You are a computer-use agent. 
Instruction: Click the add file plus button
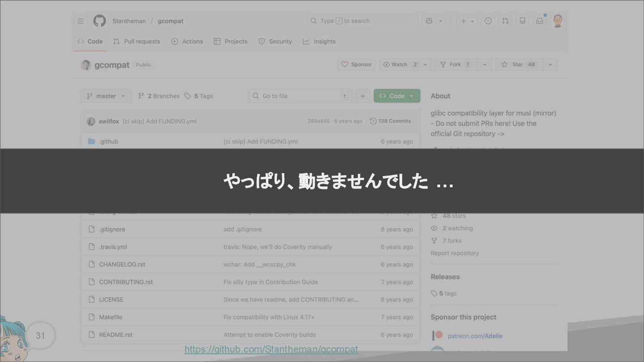[363, 96]
